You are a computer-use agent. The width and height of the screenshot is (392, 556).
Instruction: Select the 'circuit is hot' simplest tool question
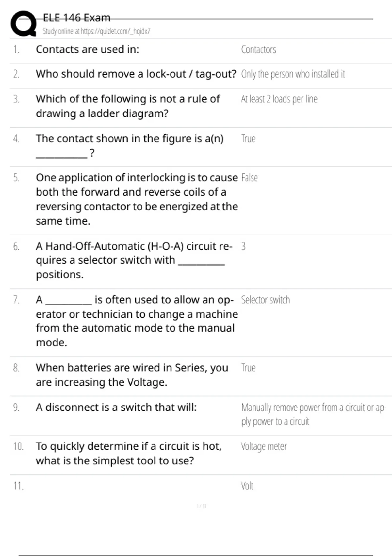click(129, 453)
